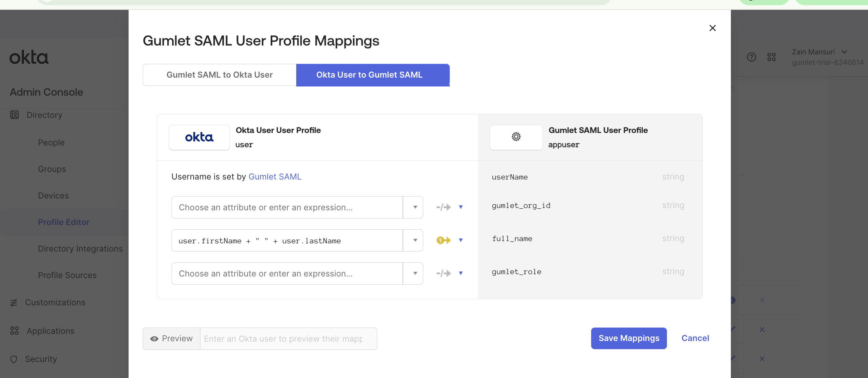Switch to Gumlet SAML to Okta User tab
868x378 pixels.
pyautogui.click(x=219, y=75)
